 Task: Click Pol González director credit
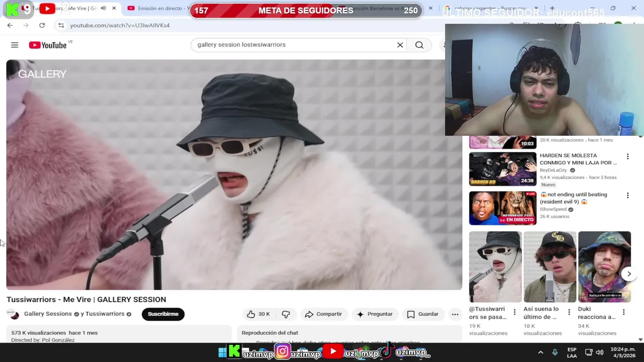pyautogui.click(x=58, y=340)
